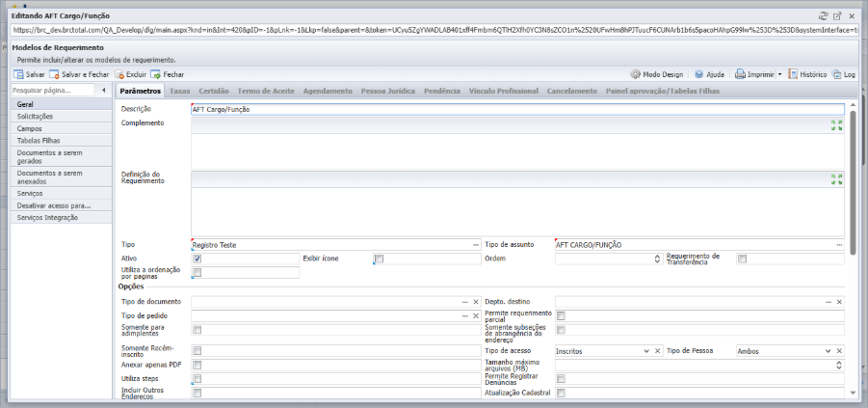This screenshot has height=408, width=868.
Task: Uncheck the Ativo checkbox
Action: click(x=197, y=258)
